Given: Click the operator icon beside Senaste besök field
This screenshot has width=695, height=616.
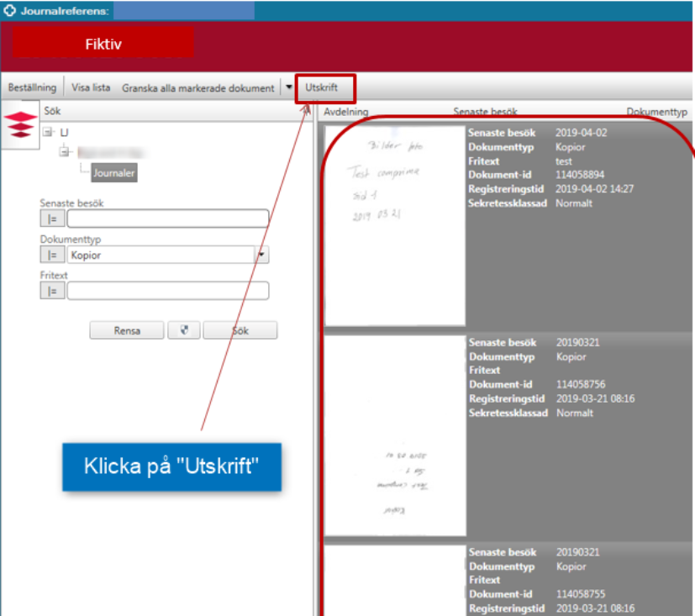Looking at the screenshot, I should click(x=51, y=219).
